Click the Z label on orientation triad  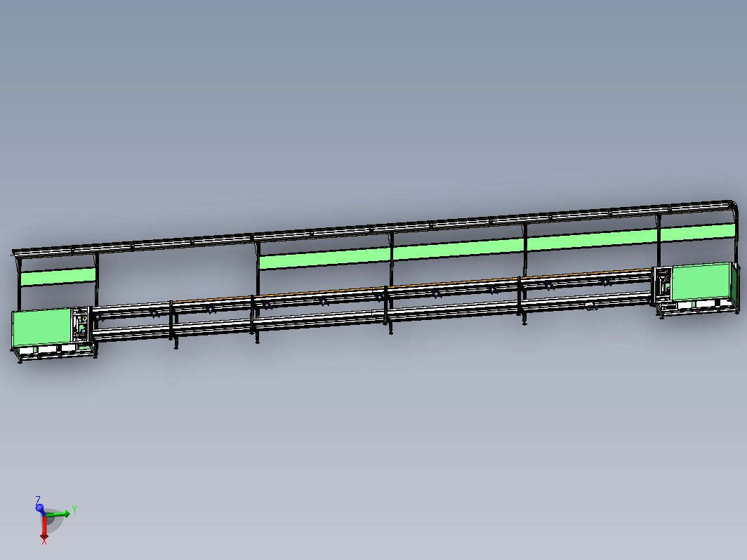(x=38, y=500)
